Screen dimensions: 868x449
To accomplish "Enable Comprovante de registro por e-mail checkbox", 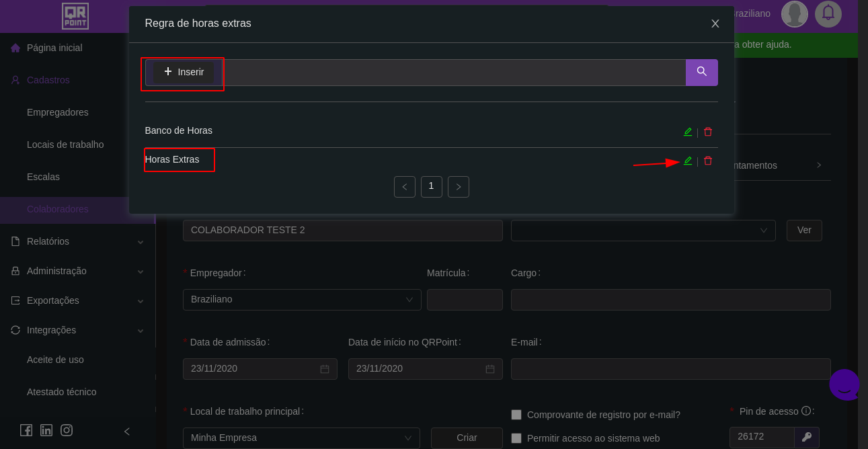I will pyautogui.click(x=516, y=415).
